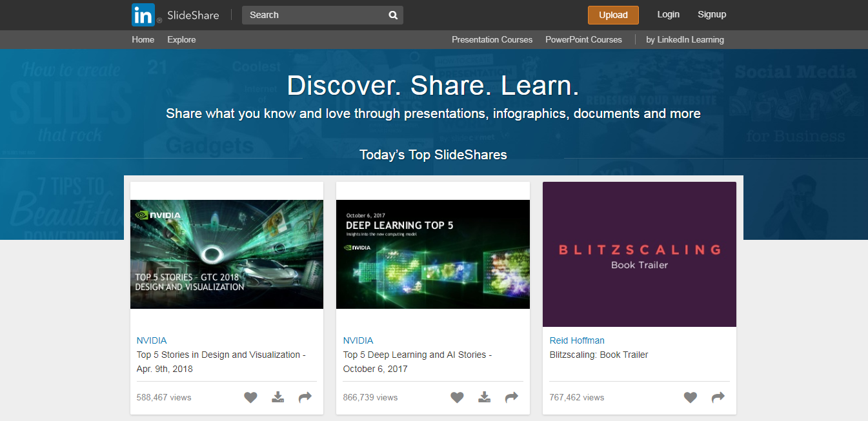Open Reid Hoffman author link
This screenshot has height=421, width=868.
577,340
